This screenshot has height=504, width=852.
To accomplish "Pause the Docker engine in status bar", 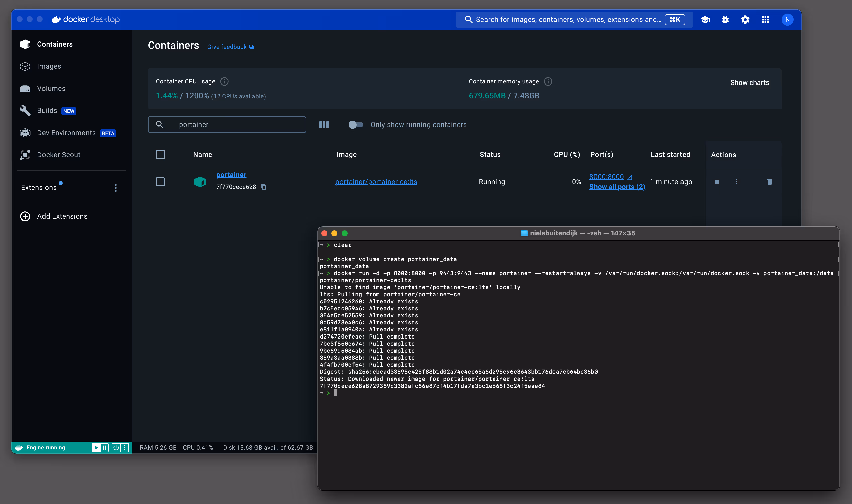I will click(x=105, y=447).
